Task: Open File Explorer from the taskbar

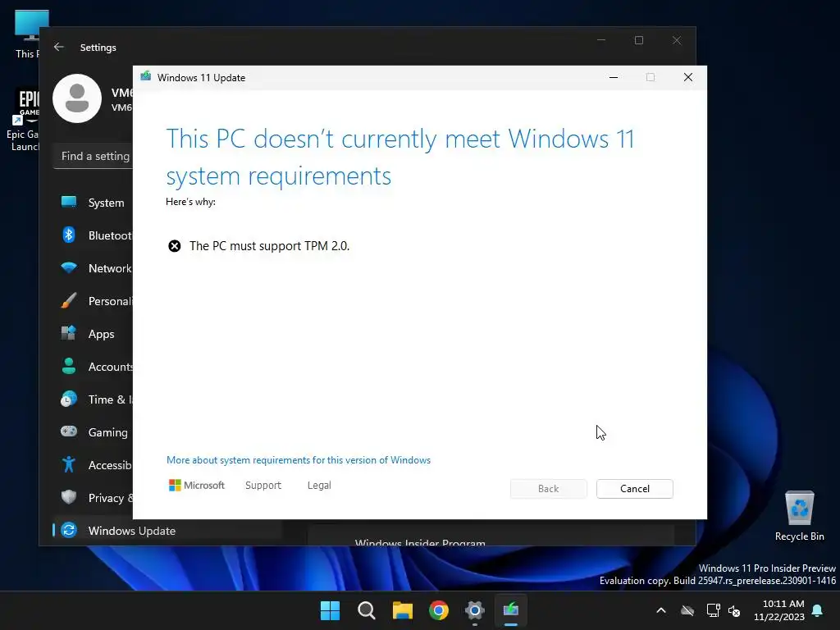Action: coord(402,610)
